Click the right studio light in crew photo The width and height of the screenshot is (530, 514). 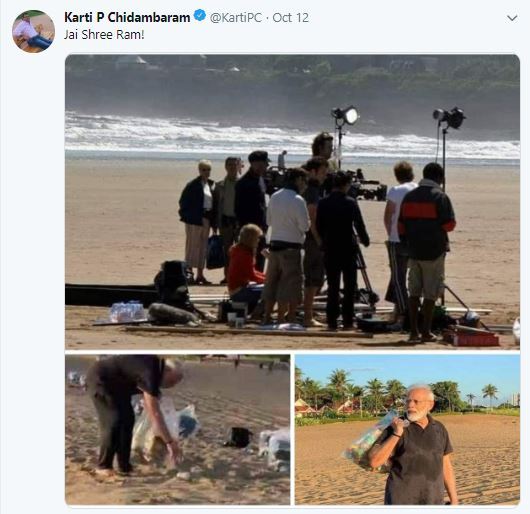[x=450, y=118]
